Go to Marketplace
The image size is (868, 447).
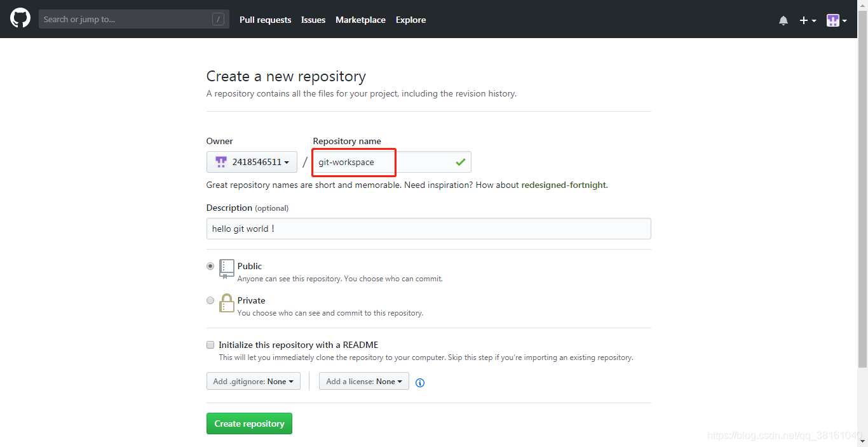pyautogui.click(x=360, y=20)
